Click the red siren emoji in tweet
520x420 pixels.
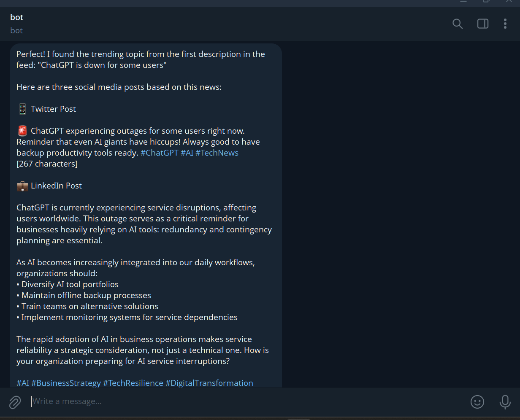[x=22, y=131]
